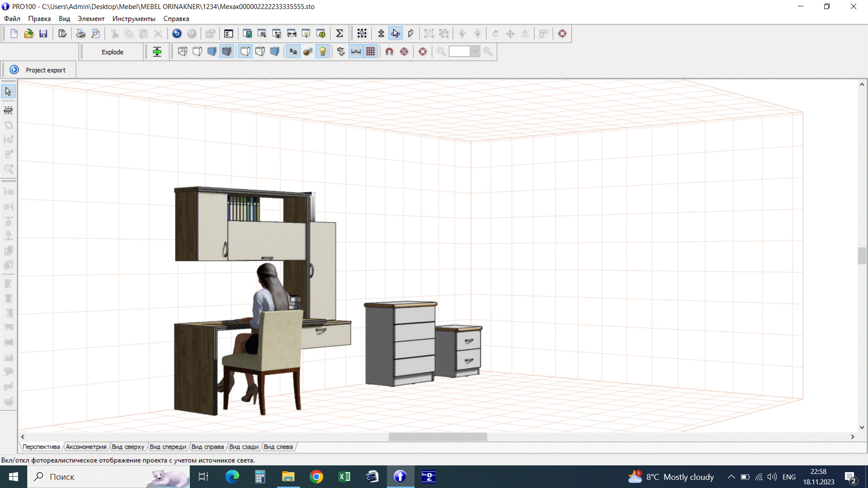Click the Explode button
The width and height of the screenshot is (868, 488).
tap(111, 52)
